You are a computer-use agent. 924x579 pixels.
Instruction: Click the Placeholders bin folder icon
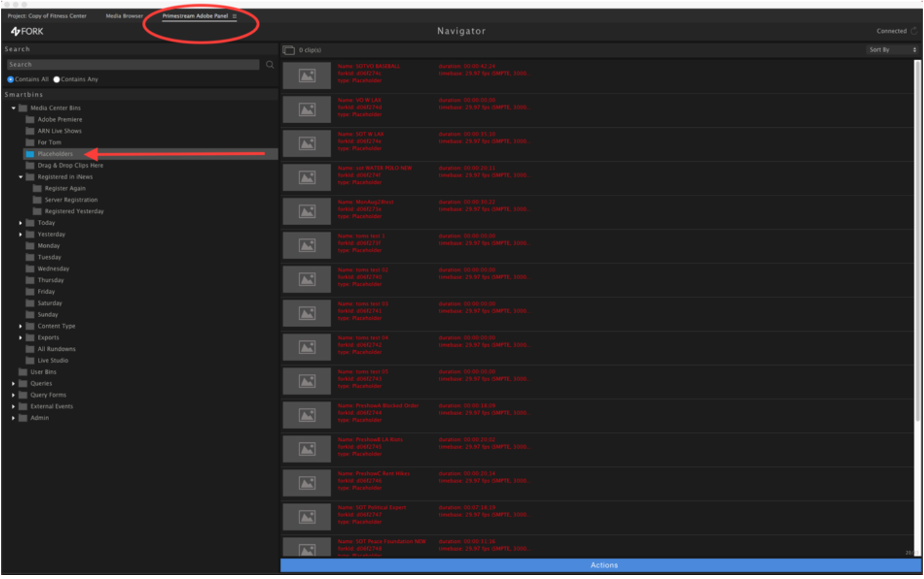30,154
